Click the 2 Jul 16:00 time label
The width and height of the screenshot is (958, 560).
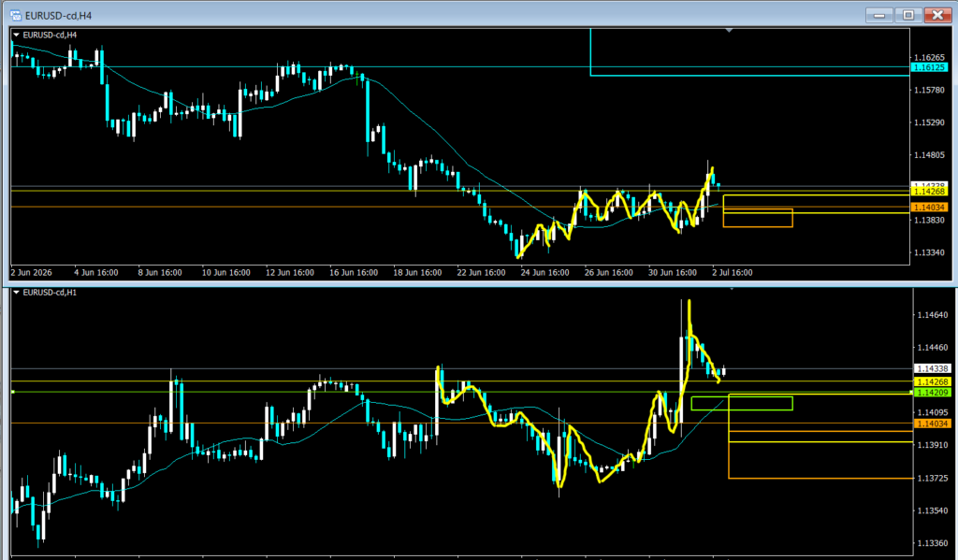pyautogui.click(x=732, y=272)
